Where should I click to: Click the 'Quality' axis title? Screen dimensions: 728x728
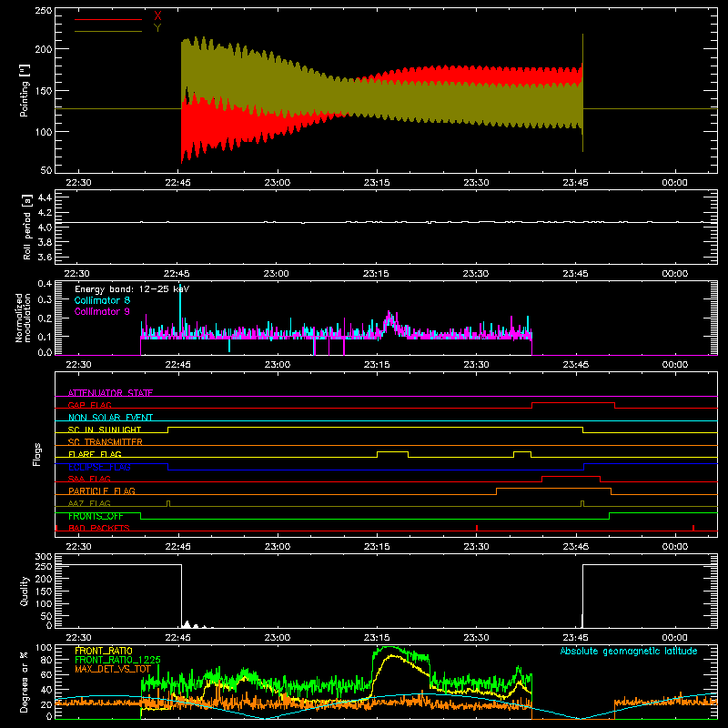point(25,591)
